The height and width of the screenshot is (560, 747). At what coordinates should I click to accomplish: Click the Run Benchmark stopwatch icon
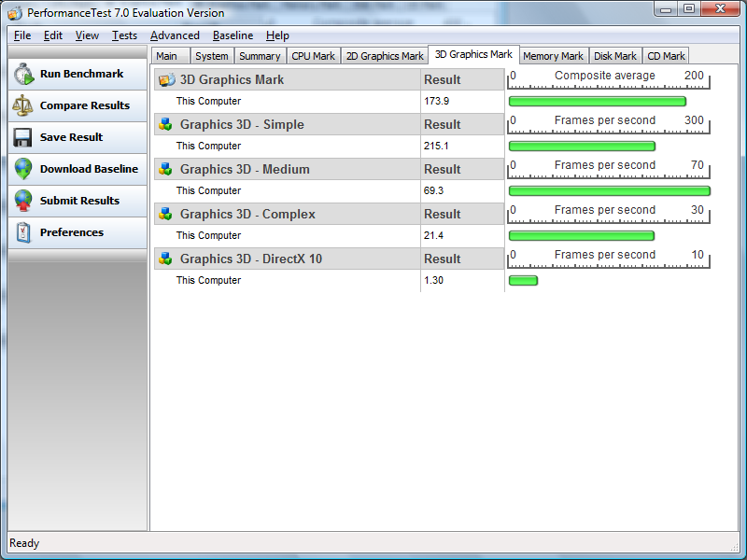point(23,75)
